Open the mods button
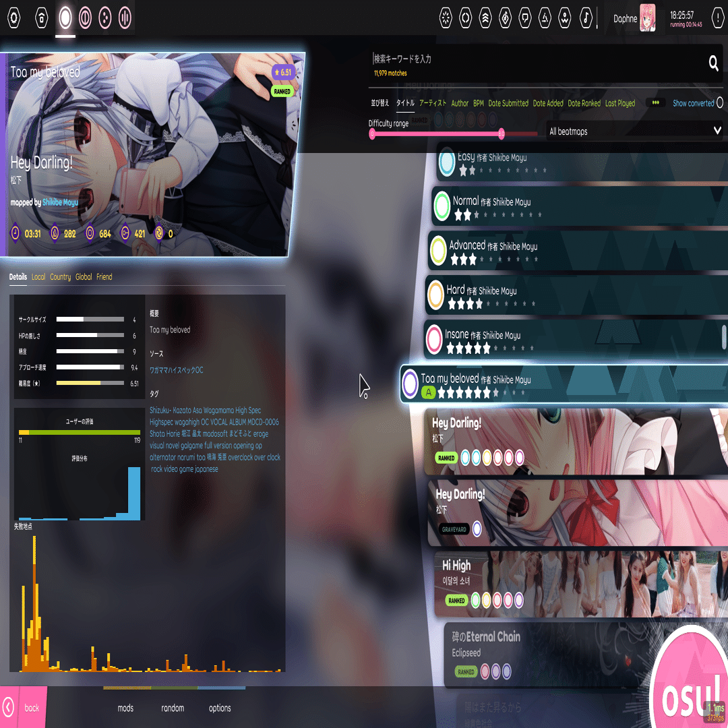The height and width of the screenshot is (728, 728). click(125, 707)
